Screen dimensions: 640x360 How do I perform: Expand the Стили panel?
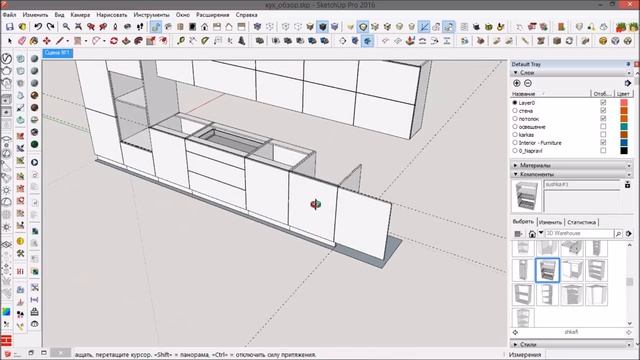click(516, 345)
